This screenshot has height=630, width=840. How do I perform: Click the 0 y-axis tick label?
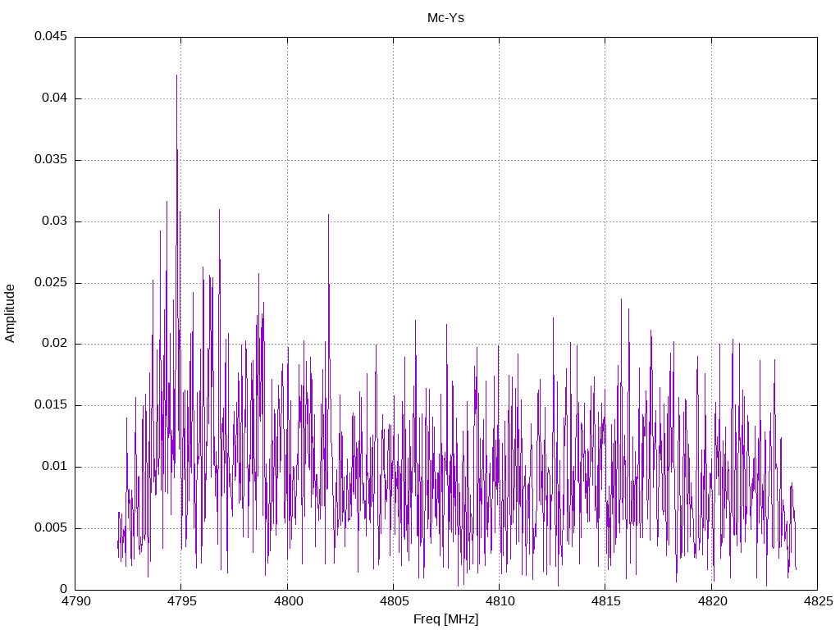pos(63,590)
